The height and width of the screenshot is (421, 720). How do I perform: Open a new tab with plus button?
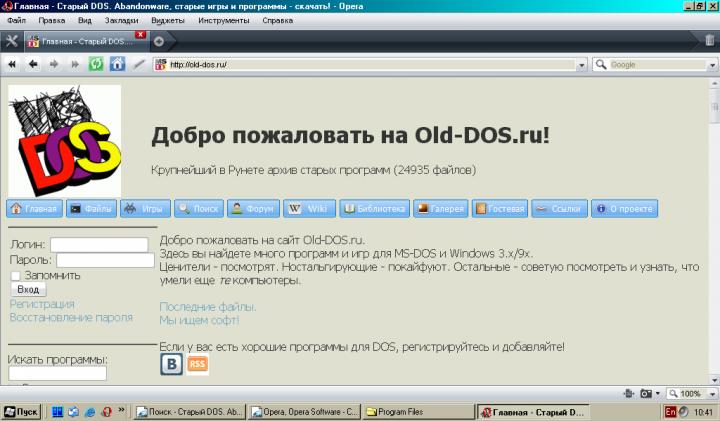159,41
